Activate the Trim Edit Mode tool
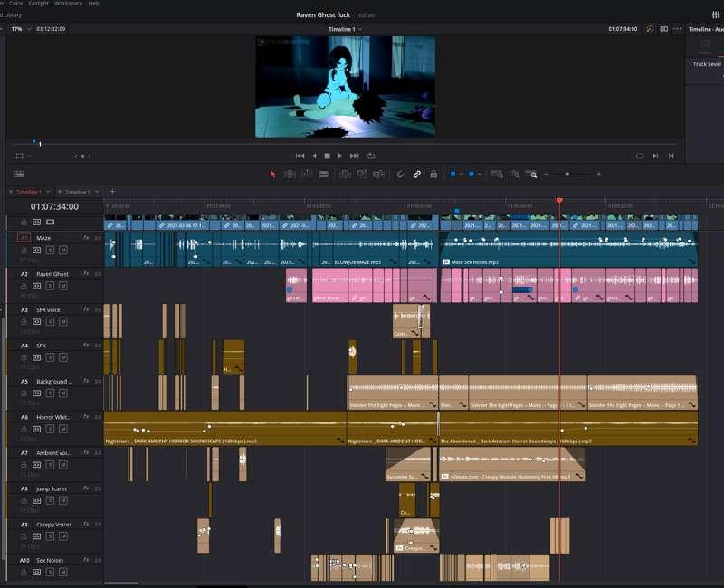The height and width of the screenshot is (588, 724). tap(290, 174)
